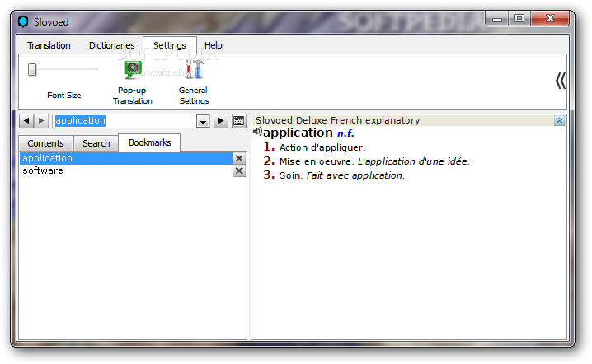Click the n.f. grammar label
The image size is (592, 364).
(x=345, y=133)
